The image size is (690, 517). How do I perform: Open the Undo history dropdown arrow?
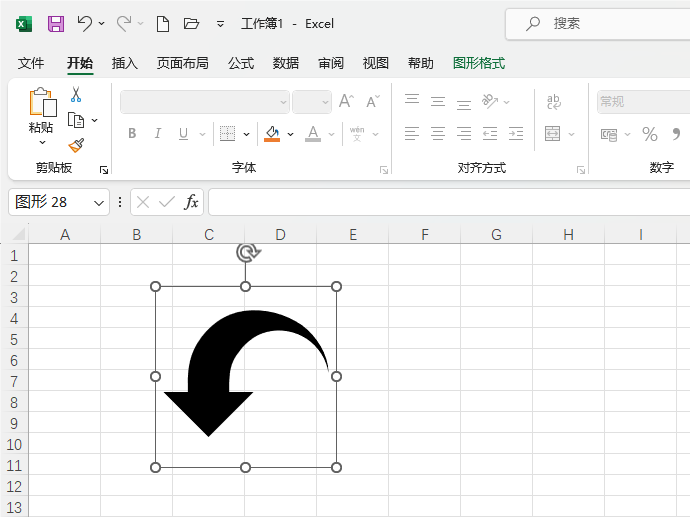point(102,23)
